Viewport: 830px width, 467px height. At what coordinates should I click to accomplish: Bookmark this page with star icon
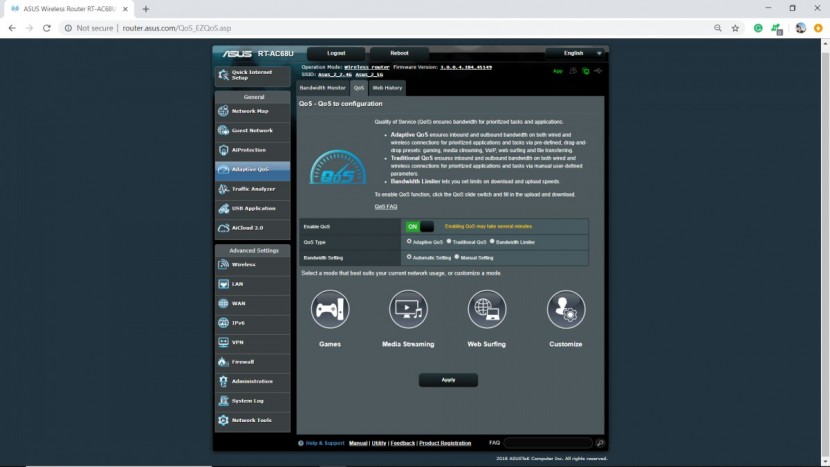[735, 28]
